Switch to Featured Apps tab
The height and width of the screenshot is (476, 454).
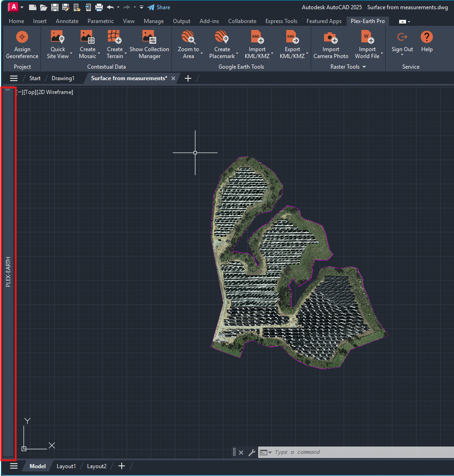pos(324,21)
